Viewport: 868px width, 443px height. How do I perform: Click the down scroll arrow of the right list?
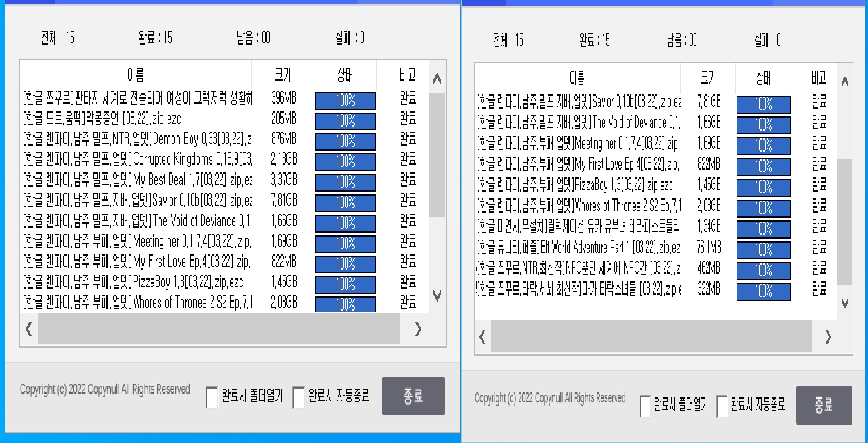[x=845, y=303]
